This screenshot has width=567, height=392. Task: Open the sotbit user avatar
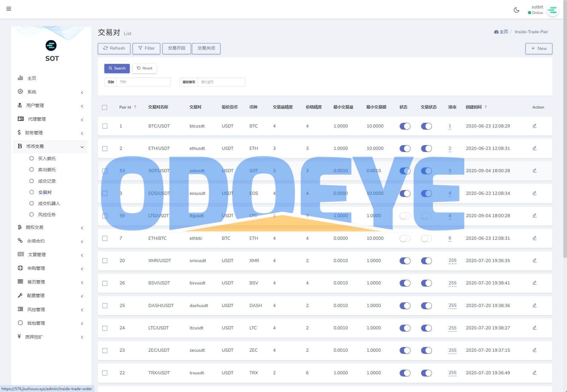552,10
